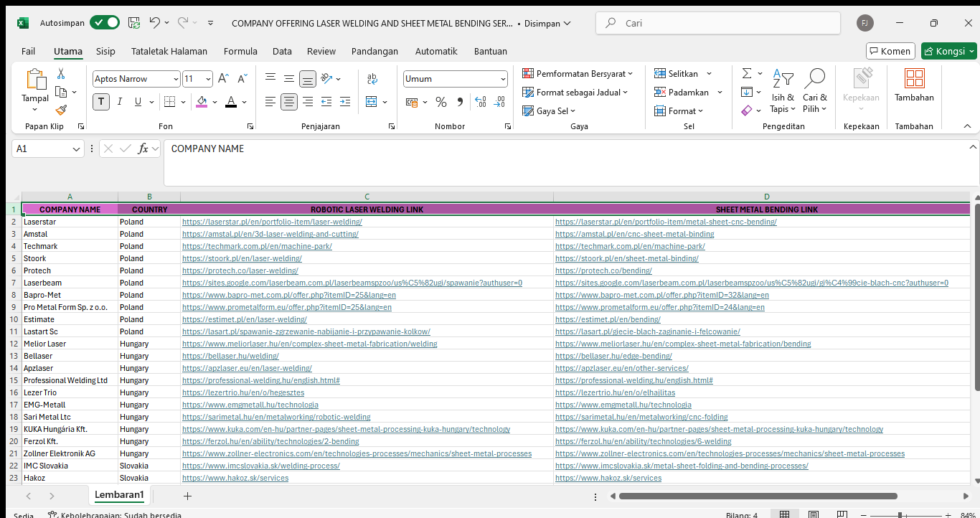
Task: Toggle the Autosimpan switch
Action: (x=105, y=23)
